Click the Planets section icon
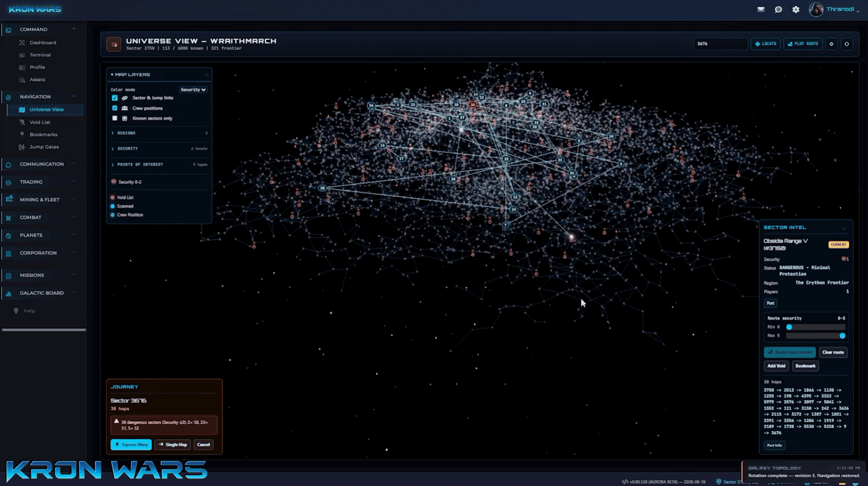Screen dimensions: 868x486 [8, 235]
